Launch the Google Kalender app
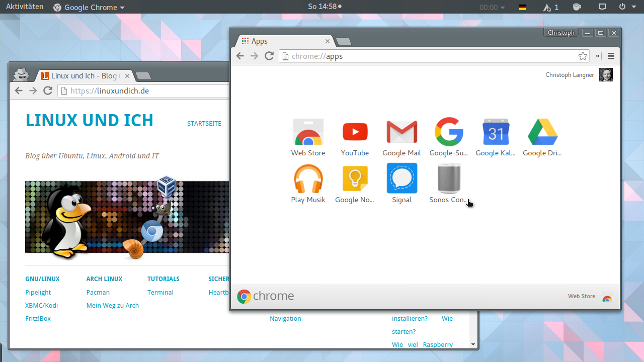Image resolution: width=644 pixels, height=362 pixels. click(496, 138)
